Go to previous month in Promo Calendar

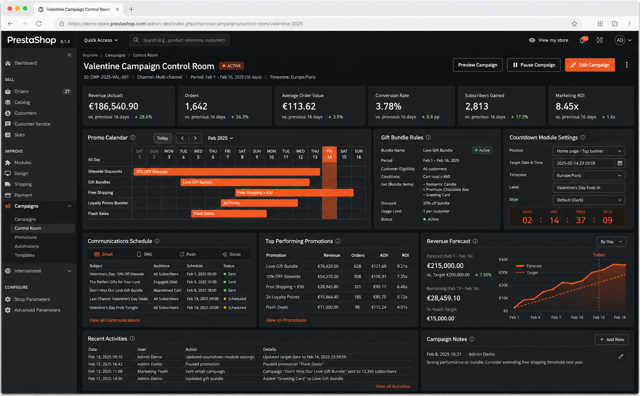pos(182,138)
